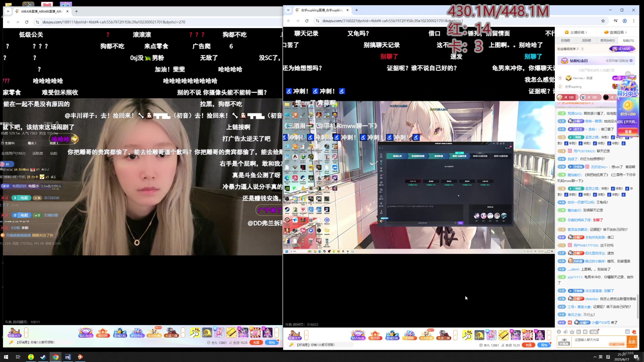Open tab search dropdown in right Chrome window
This screenshot has height=362, width=644.
coord(288,10)
